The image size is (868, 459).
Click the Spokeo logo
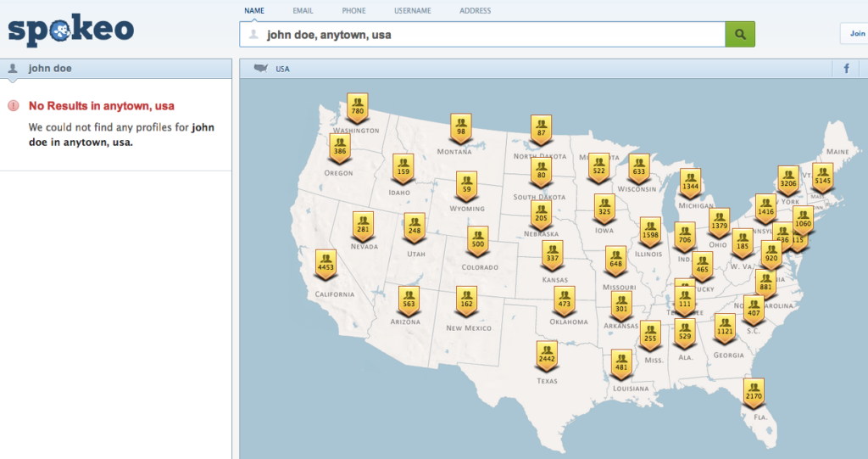coord(71,30)
